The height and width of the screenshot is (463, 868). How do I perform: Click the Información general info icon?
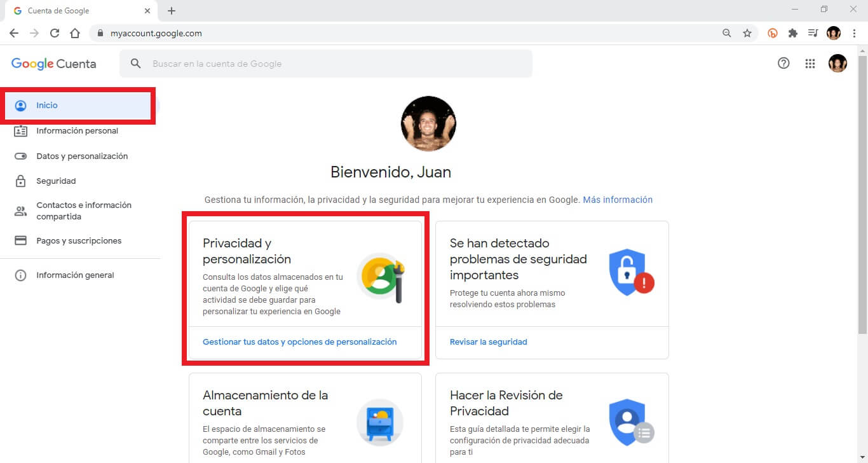click(x=21, y=275)
